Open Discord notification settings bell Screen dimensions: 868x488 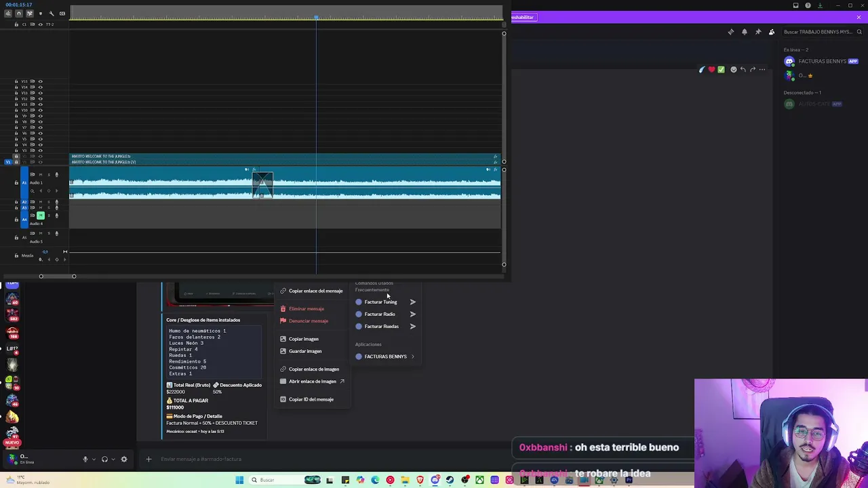(x=744, y=32)
